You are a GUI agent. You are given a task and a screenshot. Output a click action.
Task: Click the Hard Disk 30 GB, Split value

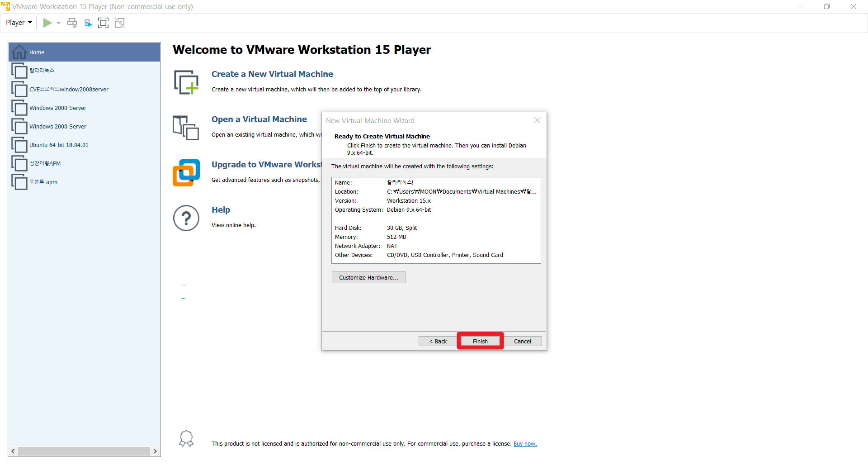402,228
